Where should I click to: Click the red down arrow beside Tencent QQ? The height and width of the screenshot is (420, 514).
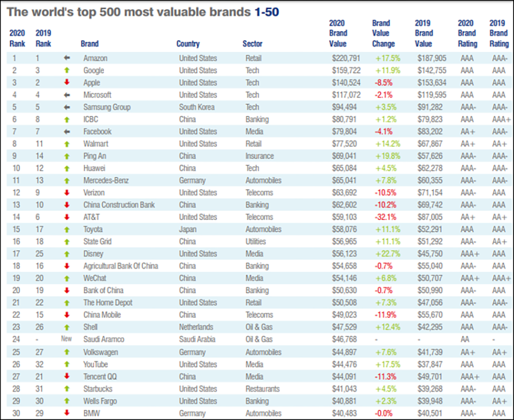tap(67, 376)
